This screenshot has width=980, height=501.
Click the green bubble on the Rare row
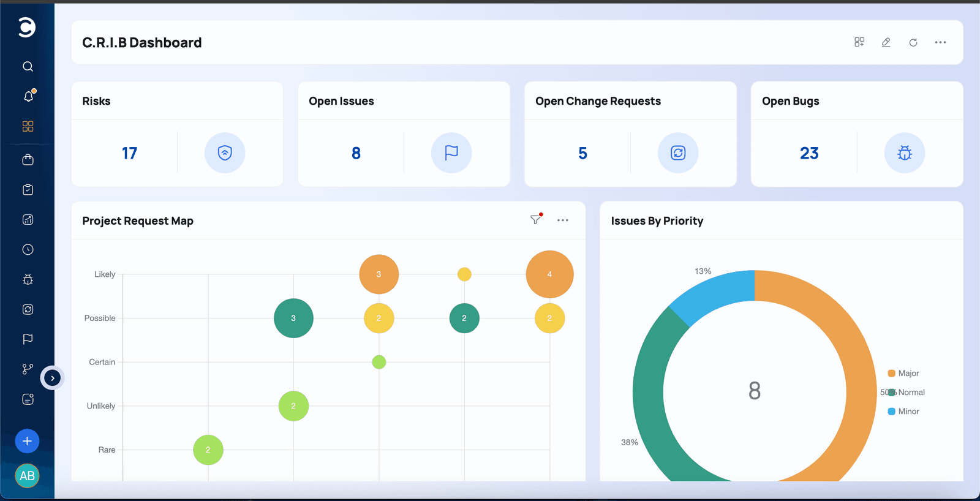click(x=208, y=450)
